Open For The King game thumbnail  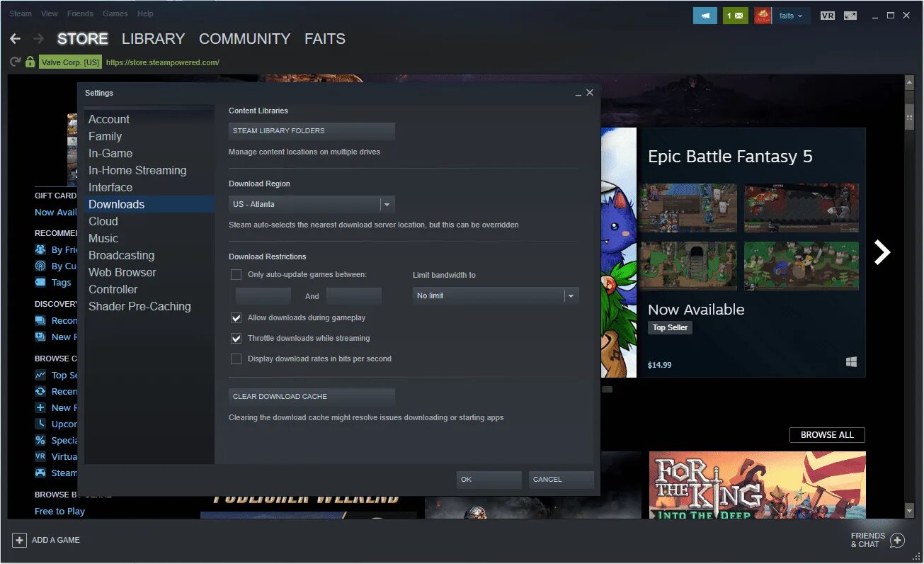(757, 485)
